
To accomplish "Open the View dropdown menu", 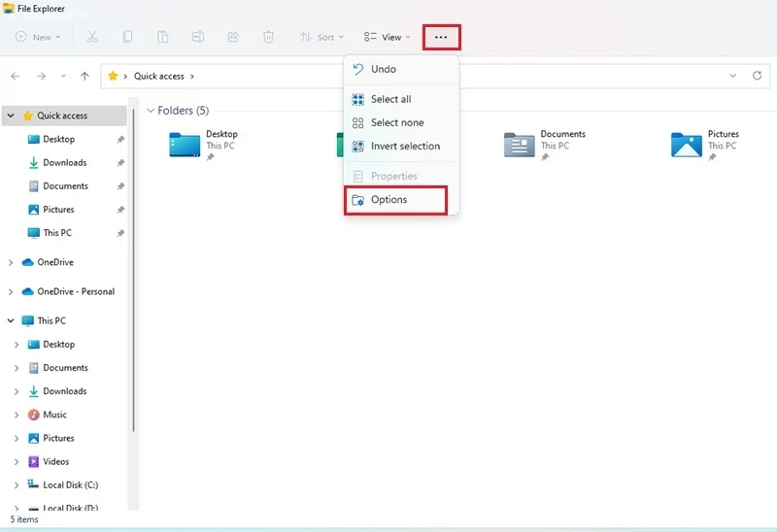I will pyautogui.click(x=387, y=37).
